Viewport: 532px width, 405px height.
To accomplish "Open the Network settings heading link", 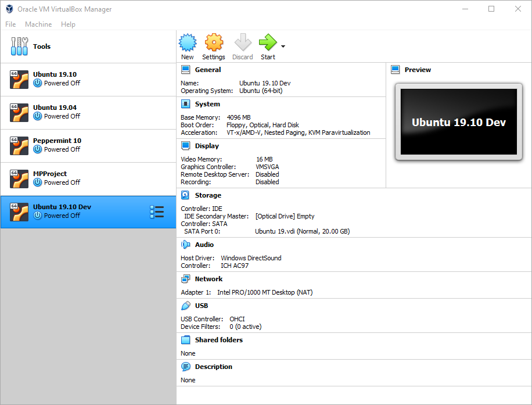I will tap(209, 279).
